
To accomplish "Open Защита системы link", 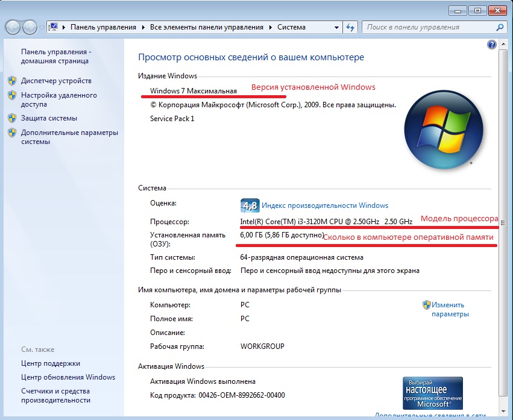I will click(x=49, y=118).
